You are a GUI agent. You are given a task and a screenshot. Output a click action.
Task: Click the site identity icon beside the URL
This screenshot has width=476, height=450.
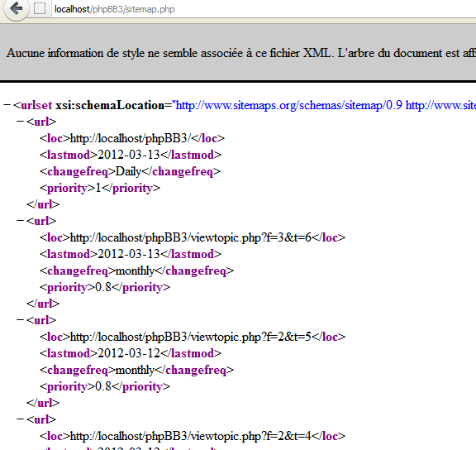[x=40, y=9]
